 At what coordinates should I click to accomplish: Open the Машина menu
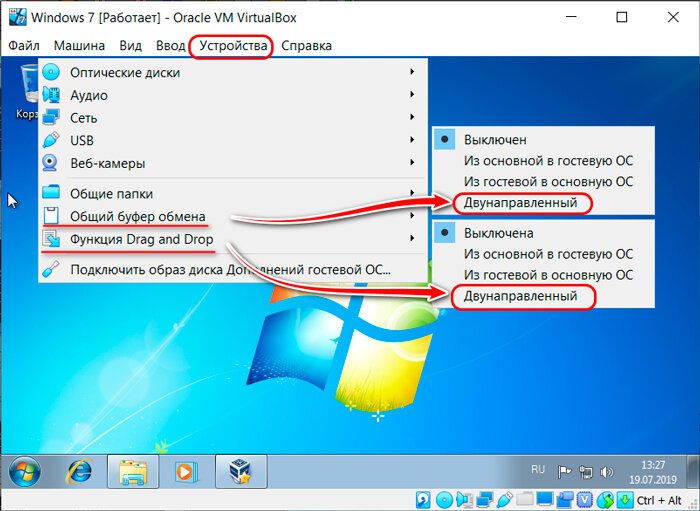(x=79, y=46)
